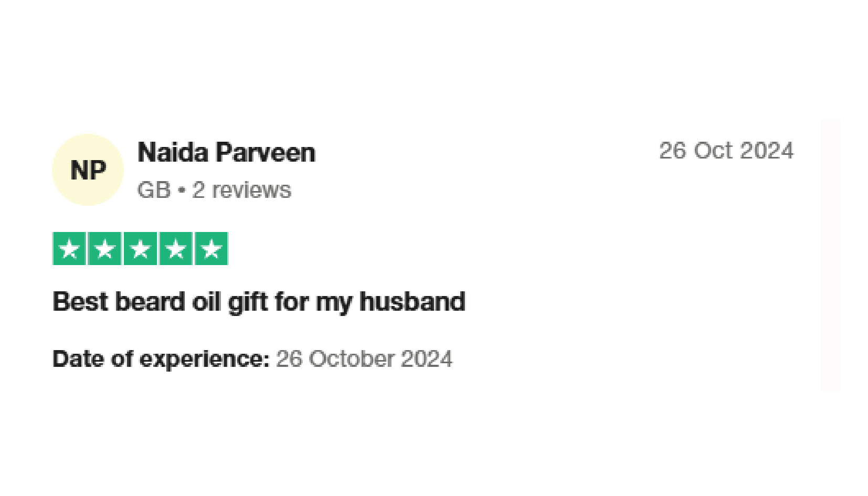Click the bullet separator after GB

point(182,190)
